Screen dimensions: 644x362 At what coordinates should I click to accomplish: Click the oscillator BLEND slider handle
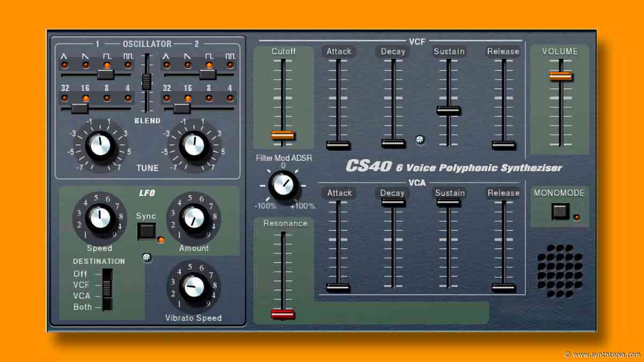tap(147, 81)
